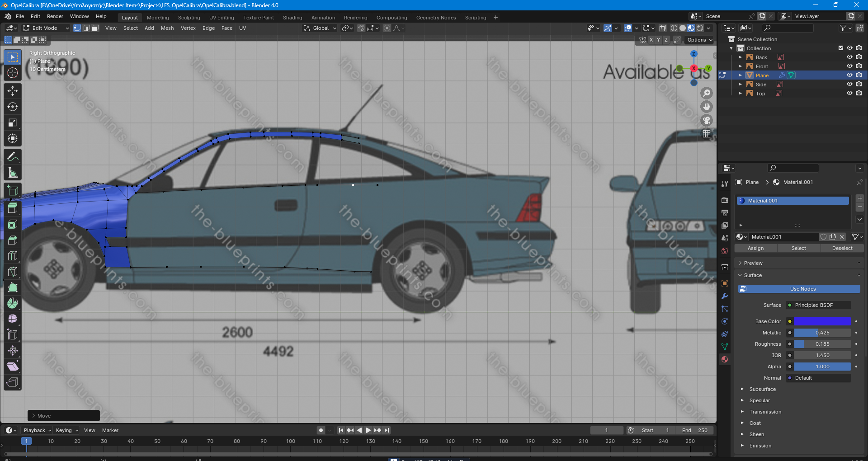
Task: Click the material Select button
Action: point(798,248)
